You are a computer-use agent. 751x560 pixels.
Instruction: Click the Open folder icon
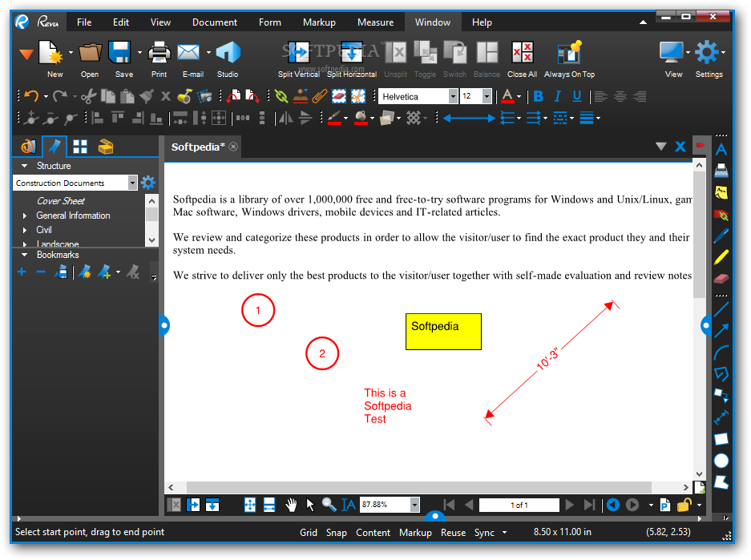[x=90, y=53]
